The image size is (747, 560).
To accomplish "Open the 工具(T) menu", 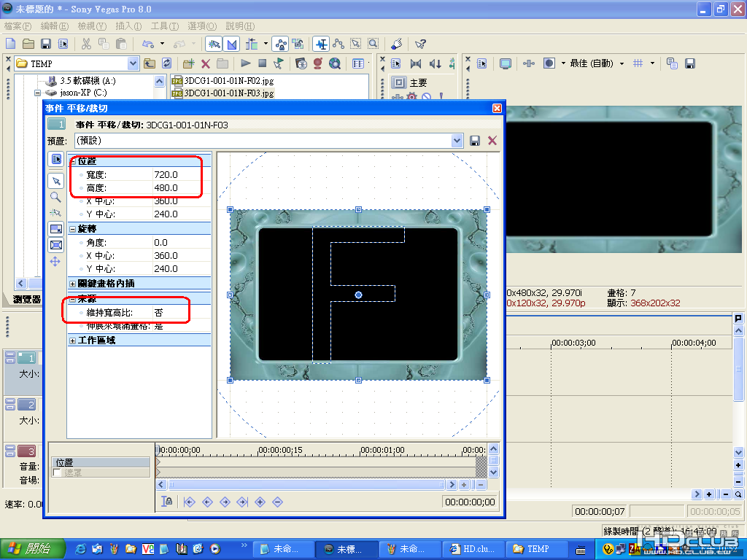I will click(x=165, y=26).
